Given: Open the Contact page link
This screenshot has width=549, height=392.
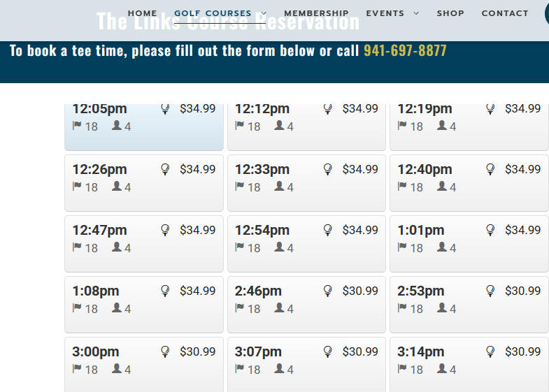Looking at the screenshot, I should point(505,13).
